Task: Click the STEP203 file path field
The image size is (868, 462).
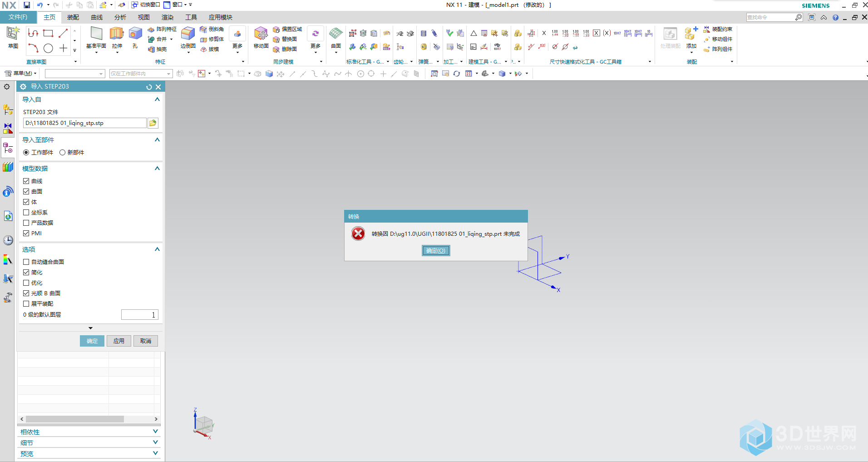Action: point(85,123)
